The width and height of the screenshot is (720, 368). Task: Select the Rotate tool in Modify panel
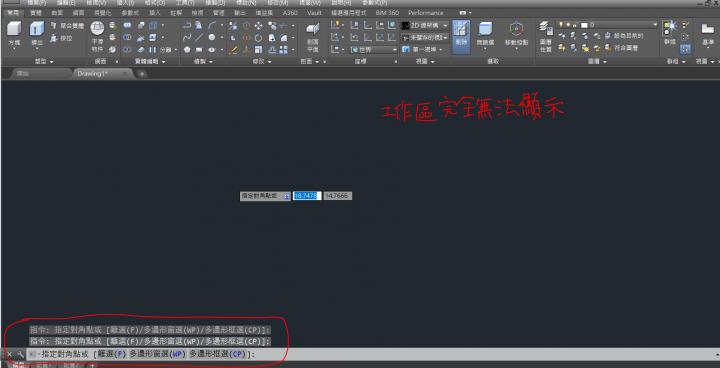click(259, 38)
